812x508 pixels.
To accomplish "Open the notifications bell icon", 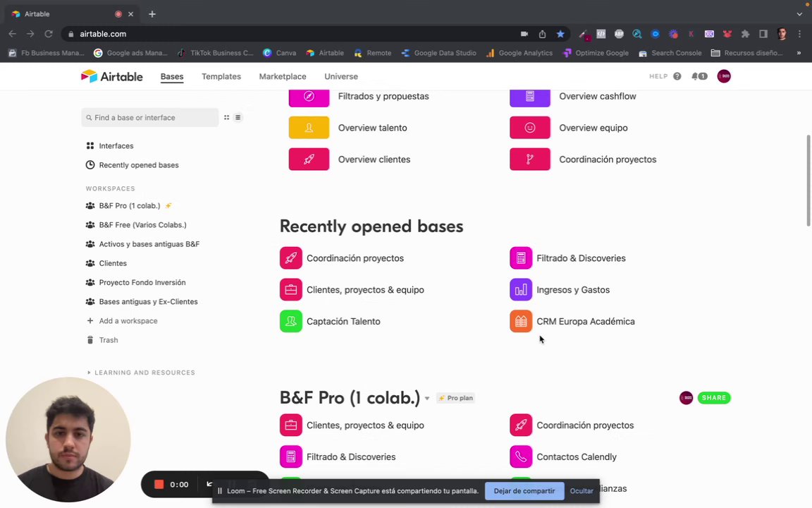I will [x=695, y=76].
